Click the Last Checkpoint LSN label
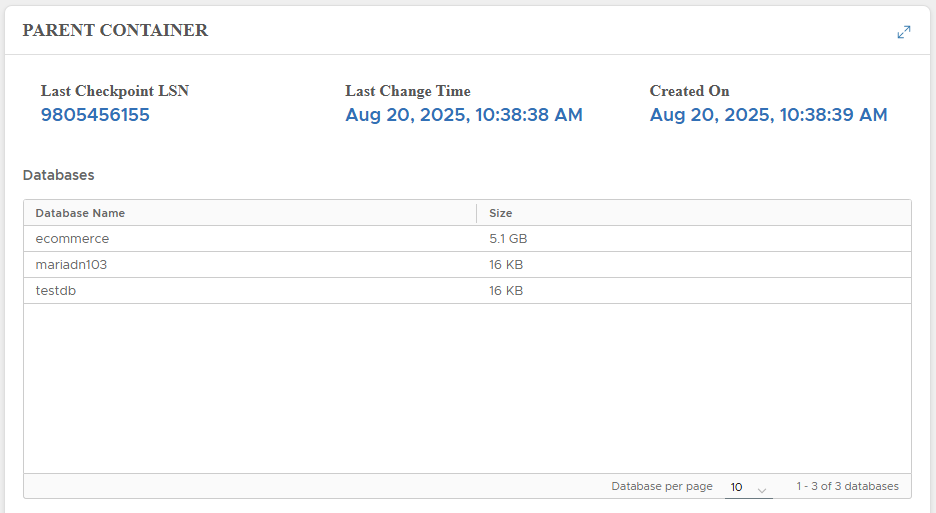The height and width of the screenshot is (513, 936). point(115,91)
